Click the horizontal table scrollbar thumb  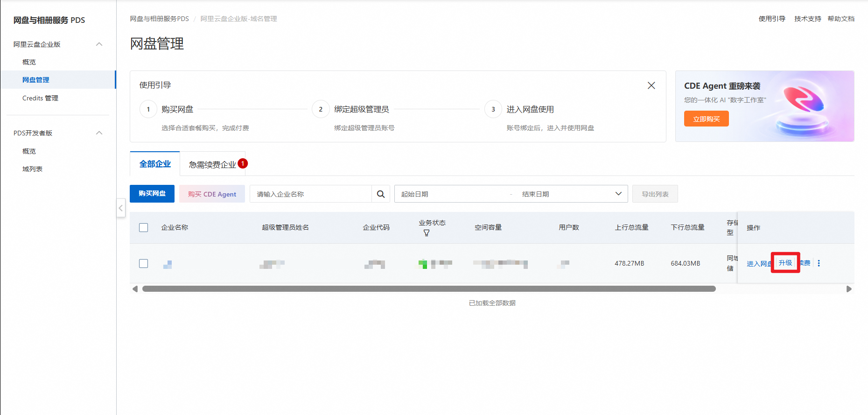(x=429, y=289)
